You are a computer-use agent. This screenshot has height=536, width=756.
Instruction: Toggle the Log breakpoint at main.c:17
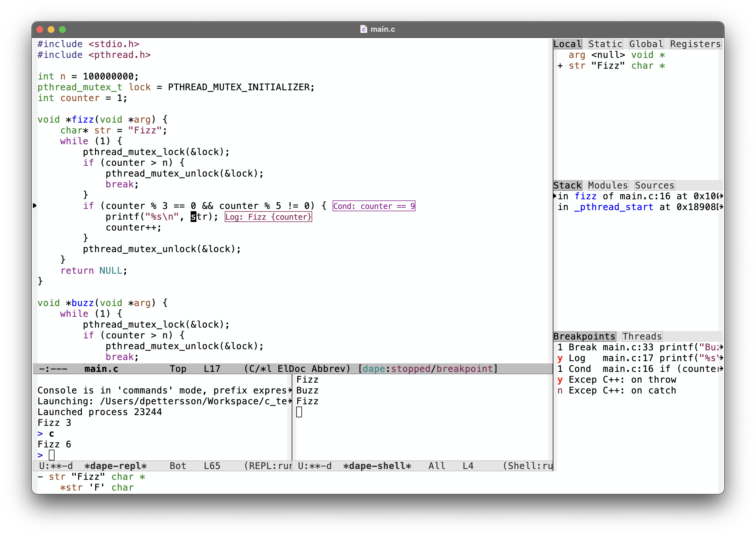[560, 358]
